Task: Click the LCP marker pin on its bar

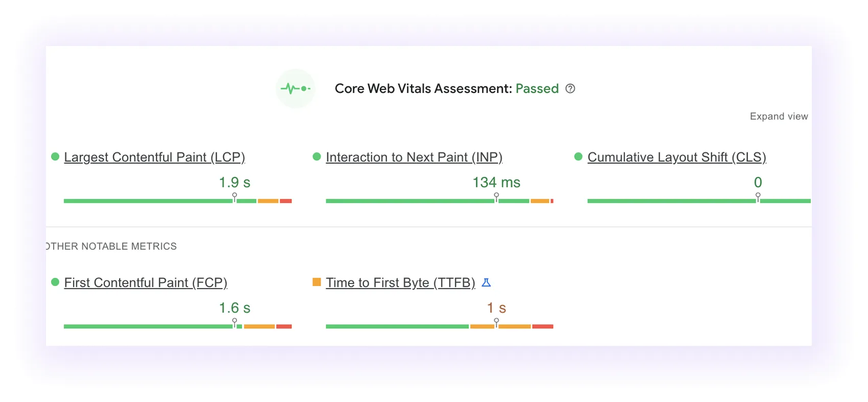Action: (235, 197)
